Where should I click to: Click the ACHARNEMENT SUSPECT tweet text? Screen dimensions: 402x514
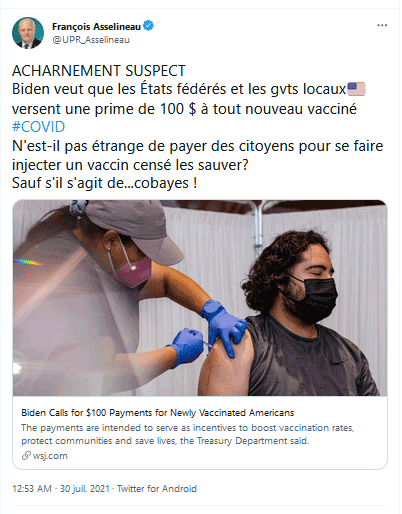(x=99, y=71)
